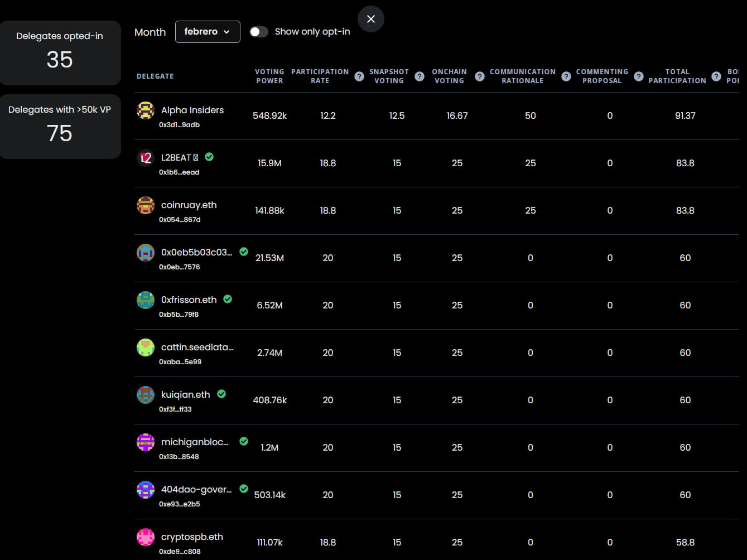
Task: Click green verified badge next to kuiqian.eth
Action: click(x=221, y=394)
